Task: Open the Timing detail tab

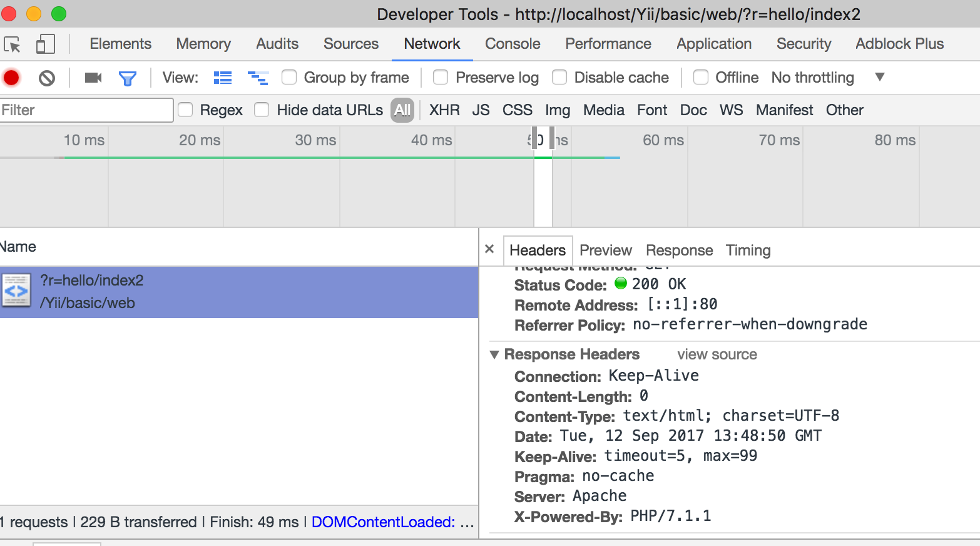Action: [x=748, y=250]
